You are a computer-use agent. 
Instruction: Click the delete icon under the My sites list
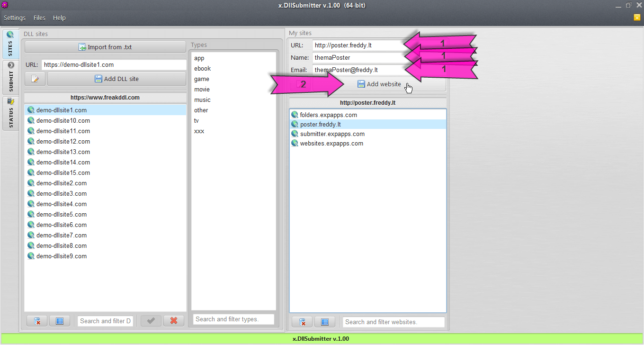pos(302,322)
